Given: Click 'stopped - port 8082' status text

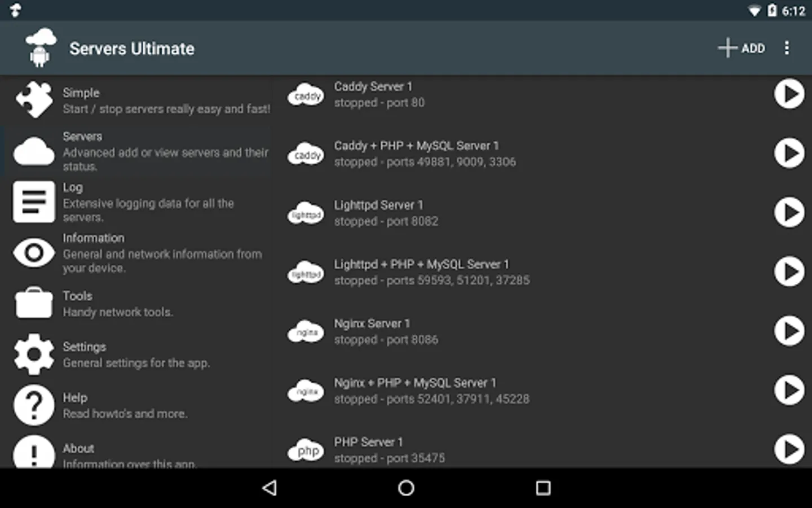Looking at the screenshot, I should 386,221.
